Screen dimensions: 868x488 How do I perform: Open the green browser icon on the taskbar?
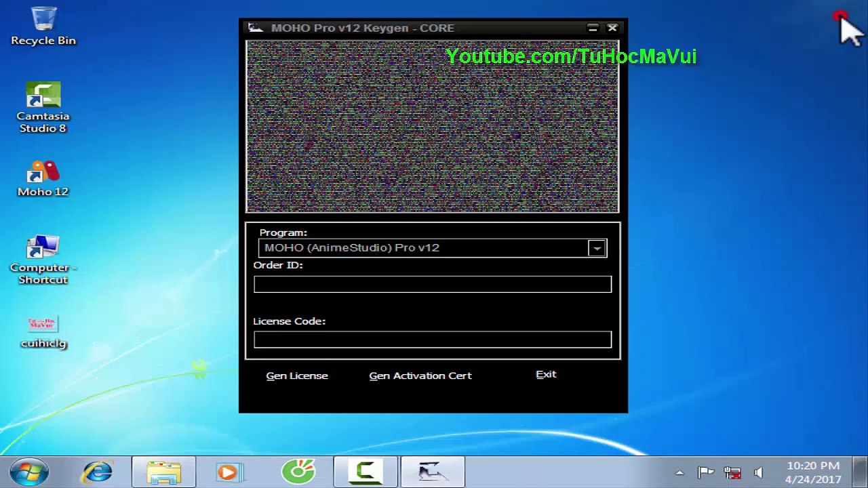(x=298, y=472)
